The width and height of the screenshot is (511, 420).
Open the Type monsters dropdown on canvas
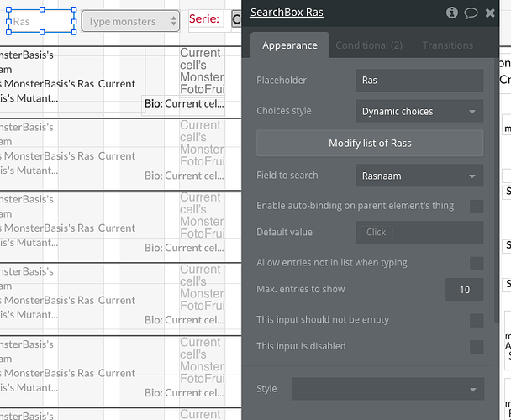[130, 22]
